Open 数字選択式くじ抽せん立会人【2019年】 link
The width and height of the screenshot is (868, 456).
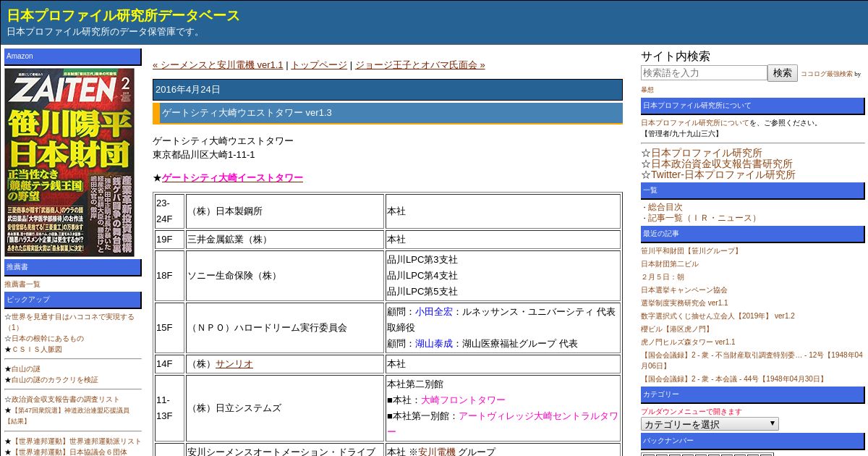[x=718, y=316]
